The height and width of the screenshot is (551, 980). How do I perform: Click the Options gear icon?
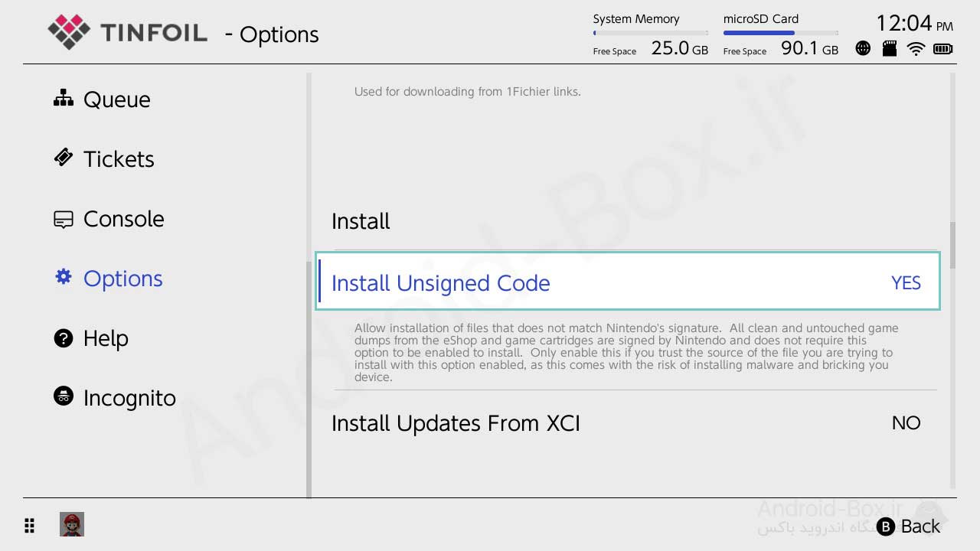coord(63,277)
